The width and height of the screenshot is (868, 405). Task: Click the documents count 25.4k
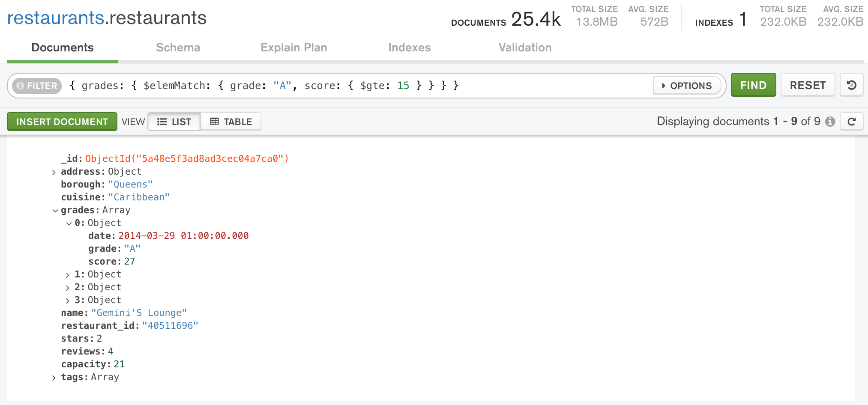(536, 19)
